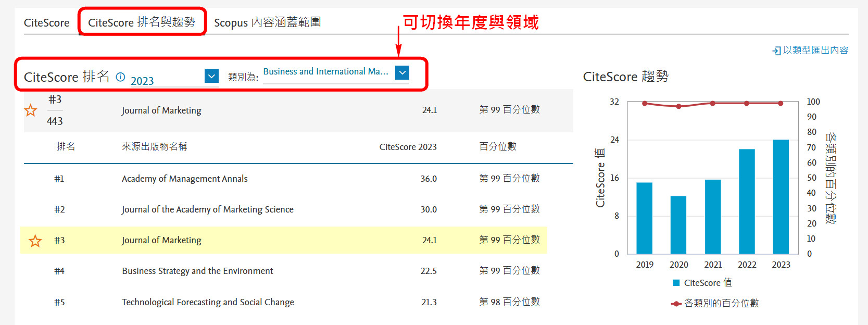The height and width of the screenshot is (325, 868).
Task: Click the 21.3 CiteScore value
Action: (x=429, y=302)
